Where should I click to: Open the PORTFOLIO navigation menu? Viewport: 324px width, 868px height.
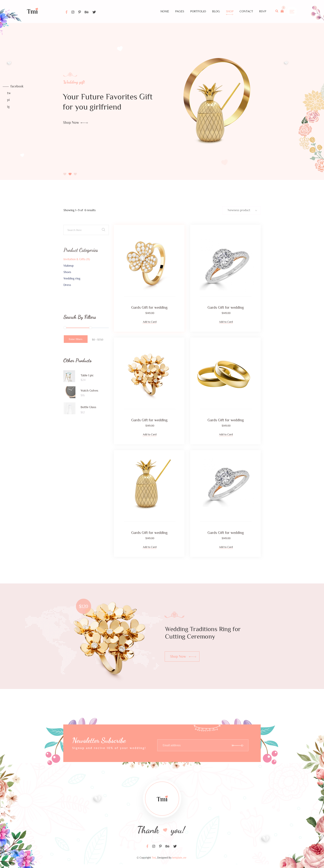(x=198, y=11)
